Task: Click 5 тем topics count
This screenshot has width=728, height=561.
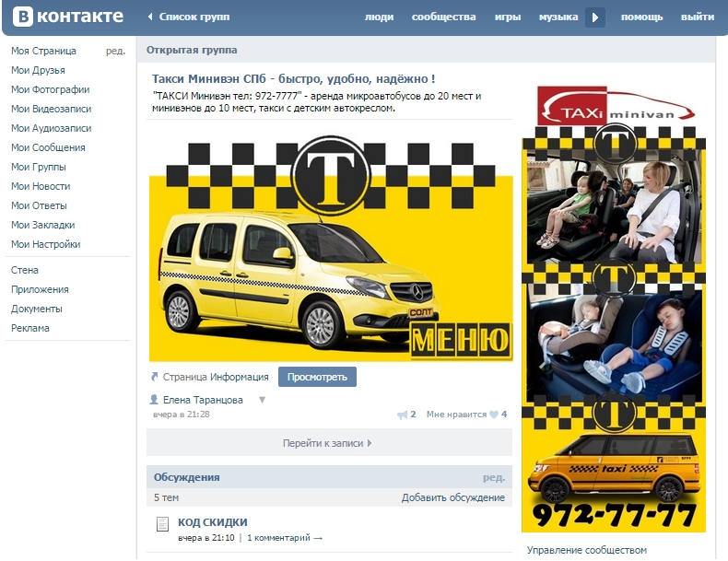Action: [166, 497]
